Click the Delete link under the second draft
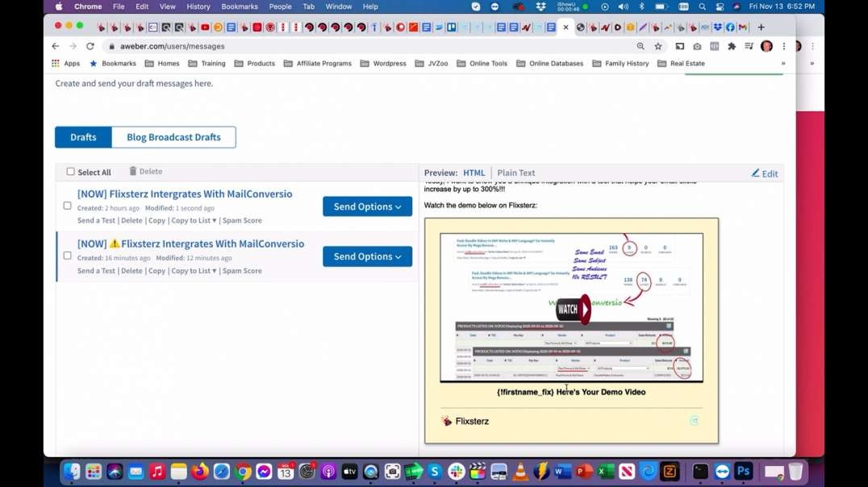Viewport: 868px width, 487px height. coord(131,271)
